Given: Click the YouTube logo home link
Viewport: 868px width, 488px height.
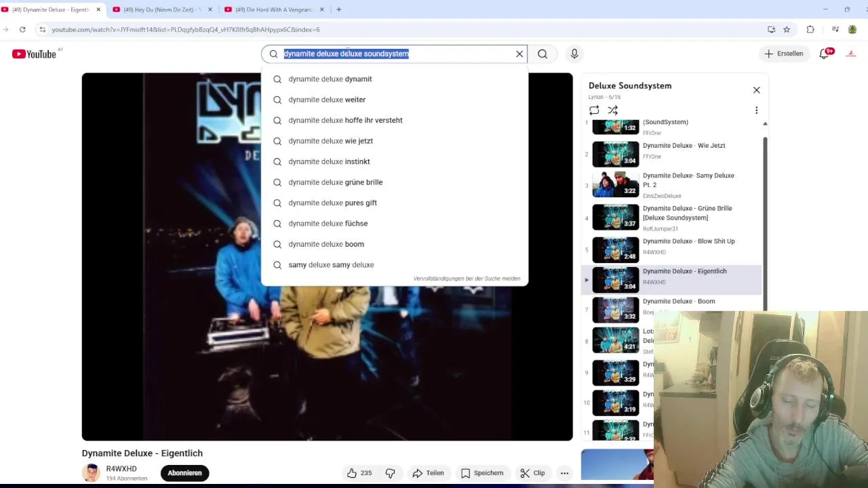Looking at the screenshot, I should pos(34,54).
